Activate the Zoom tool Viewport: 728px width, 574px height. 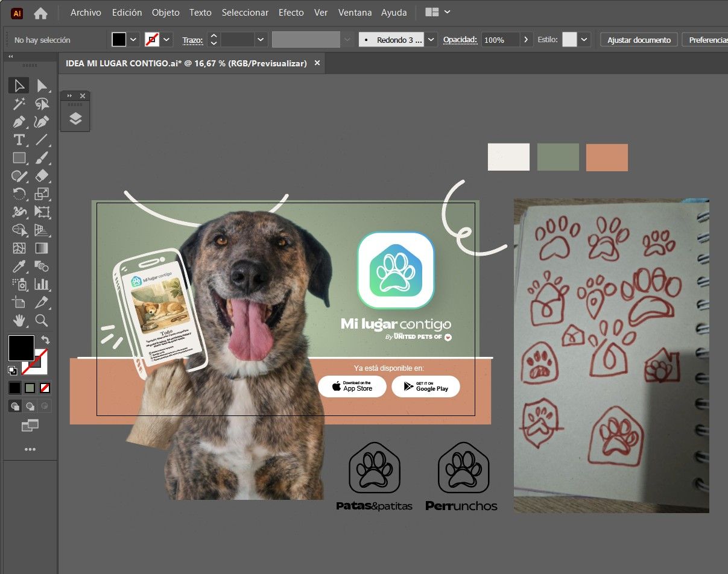click(42, 320)
